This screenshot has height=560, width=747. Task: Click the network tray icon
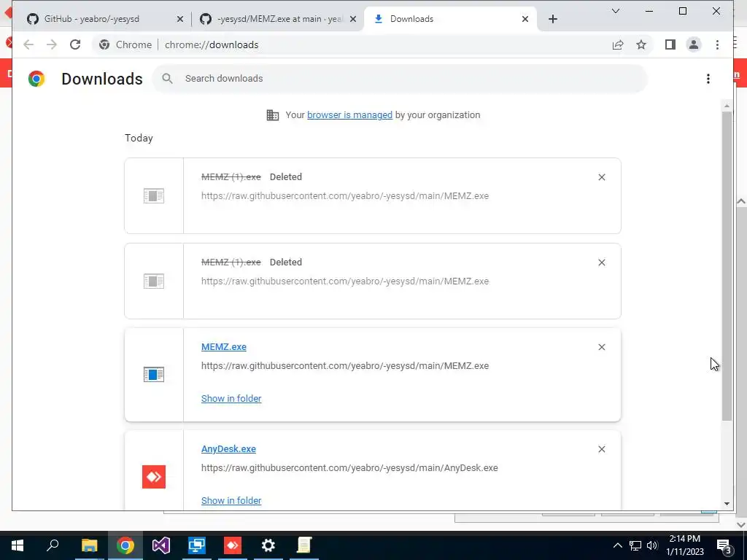[635, 545]
